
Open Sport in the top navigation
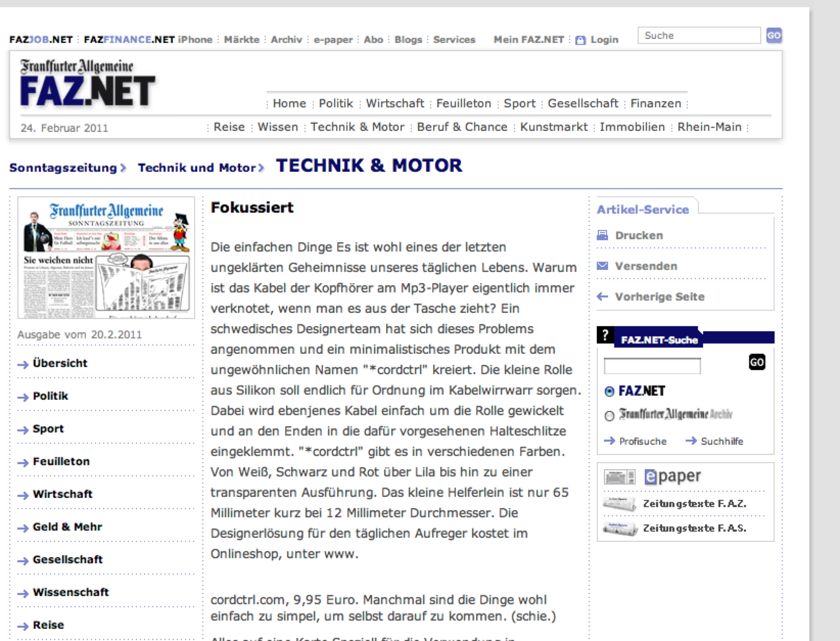(x=520, y=103)
